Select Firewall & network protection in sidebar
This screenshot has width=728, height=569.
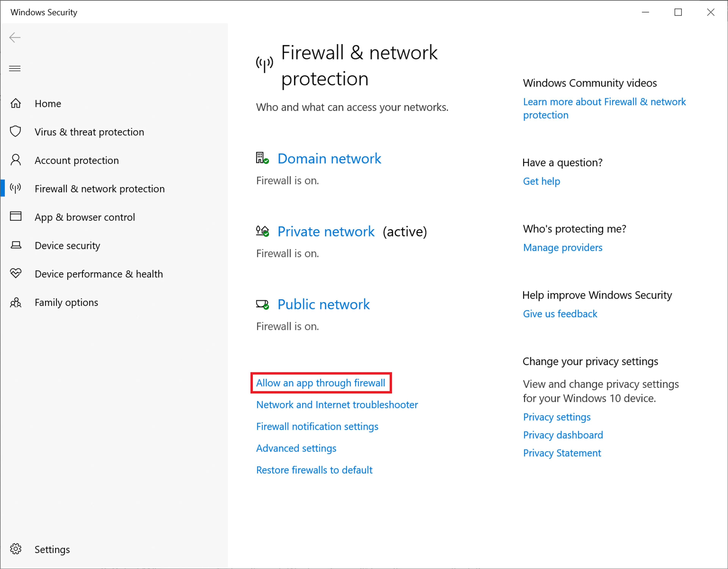point(99,189)
